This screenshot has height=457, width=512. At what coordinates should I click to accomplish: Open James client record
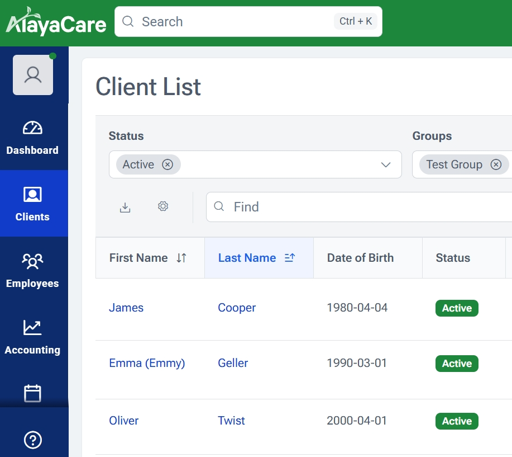pyautogui.click(x=126, y=308)
